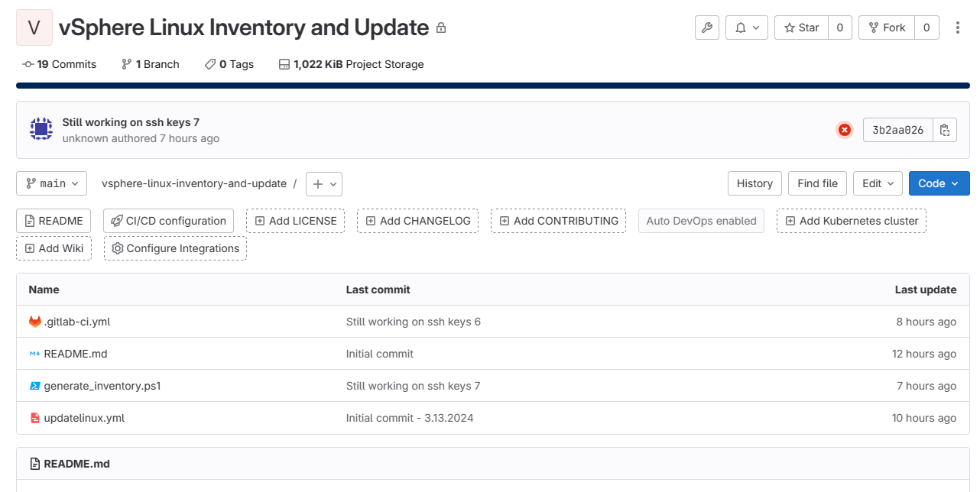Expand the Code clone dropdown
This screenshot has height=492, width=980.
click(939, 183)
